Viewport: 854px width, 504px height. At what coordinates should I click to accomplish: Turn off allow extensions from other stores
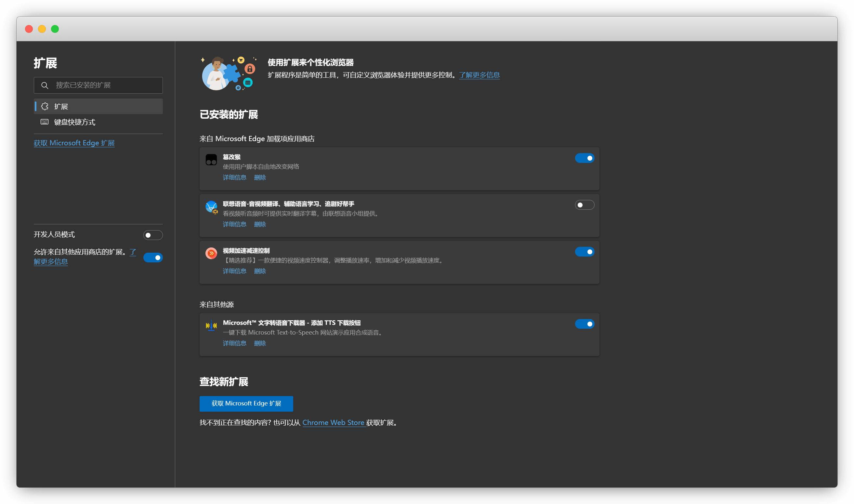153,258
